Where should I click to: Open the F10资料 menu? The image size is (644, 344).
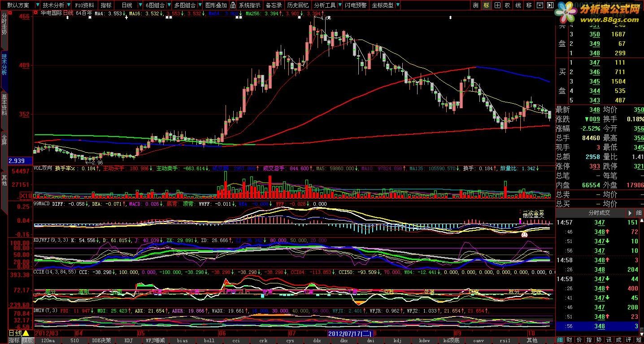(84, 5)
